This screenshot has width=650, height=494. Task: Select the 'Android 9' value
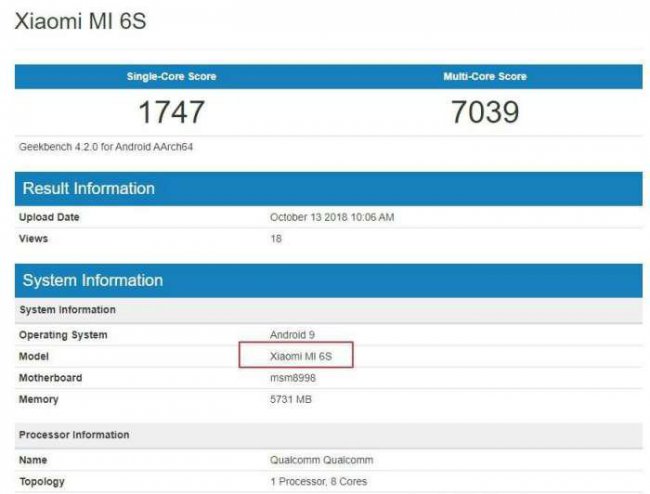292,335
